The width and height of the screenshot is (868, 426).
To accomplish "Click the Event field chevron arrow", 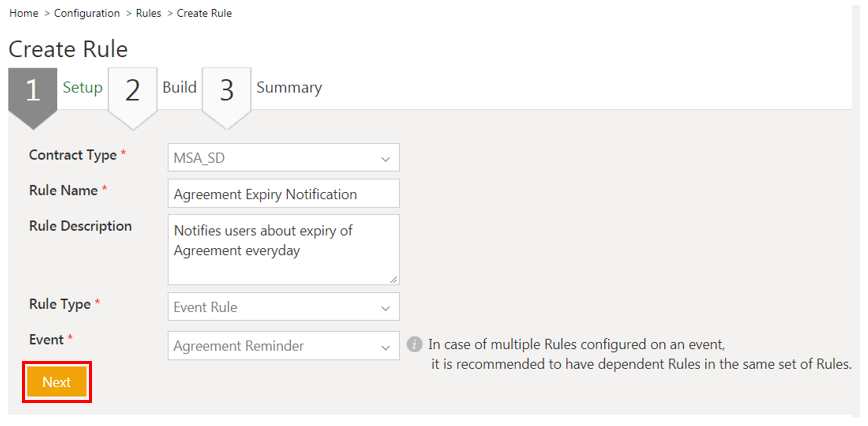I will click(x=385, y=347).
